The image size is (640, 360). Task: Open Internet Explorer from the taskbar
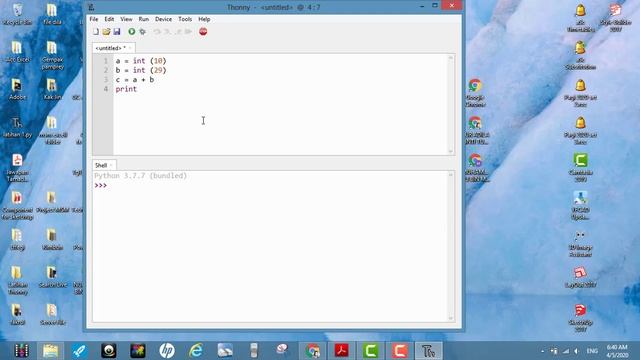point(196,351)
